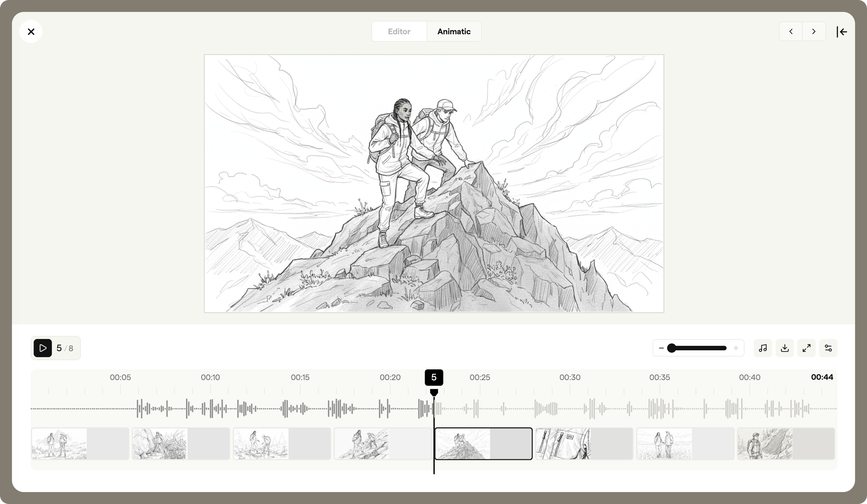Open the playback settings options
The image size is (867, 504).
click(829, 348)
